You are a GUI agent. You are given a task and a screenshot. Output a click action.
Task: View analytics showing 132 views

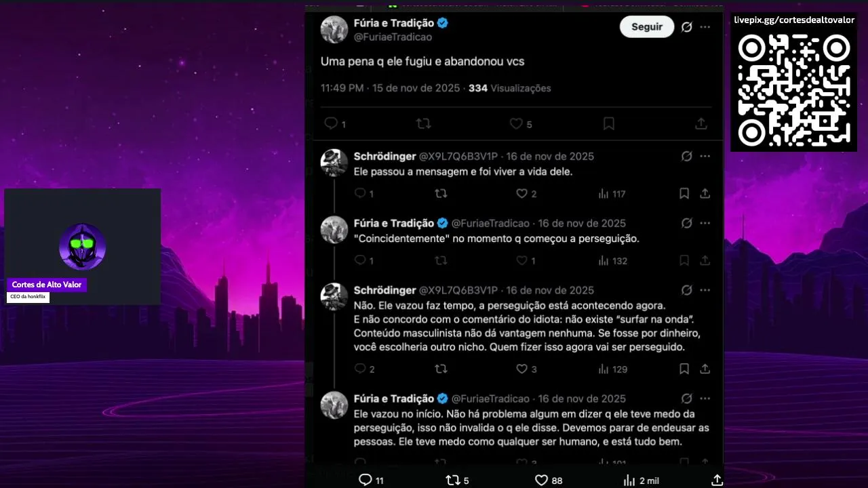612,261
